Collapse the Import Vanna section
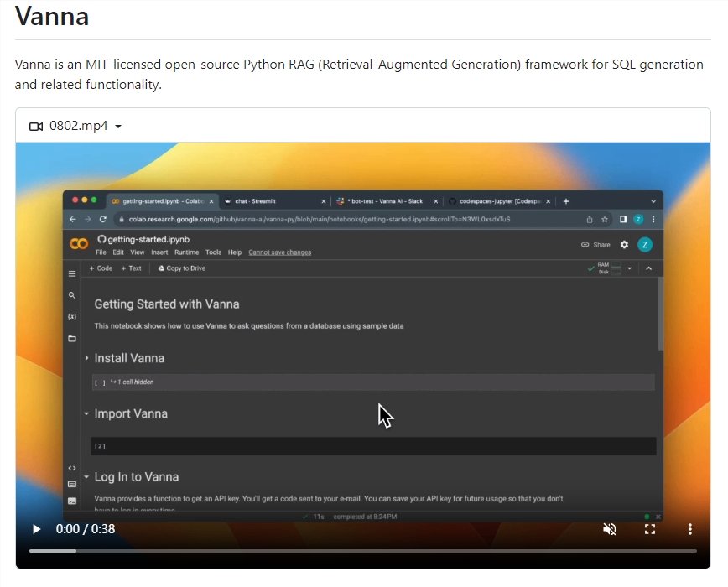 tap(86, 413)
